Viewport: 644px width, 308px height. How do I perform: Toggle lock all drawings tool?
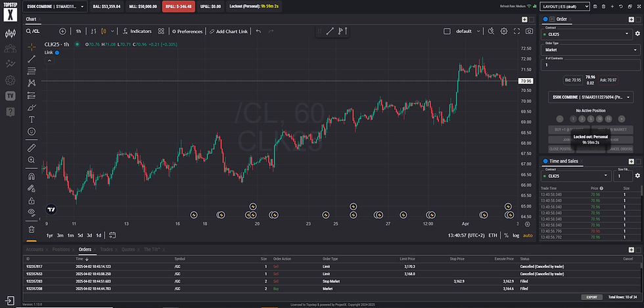tap(32, 201)
